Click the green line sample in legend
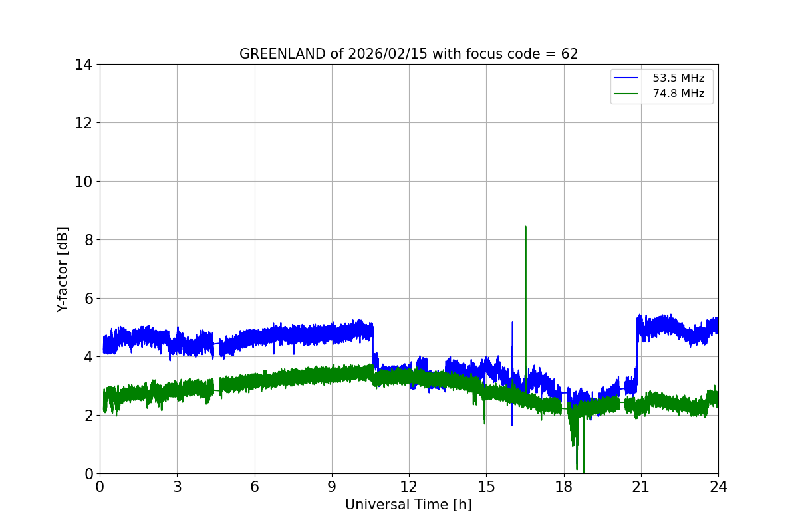 point(627,94)
